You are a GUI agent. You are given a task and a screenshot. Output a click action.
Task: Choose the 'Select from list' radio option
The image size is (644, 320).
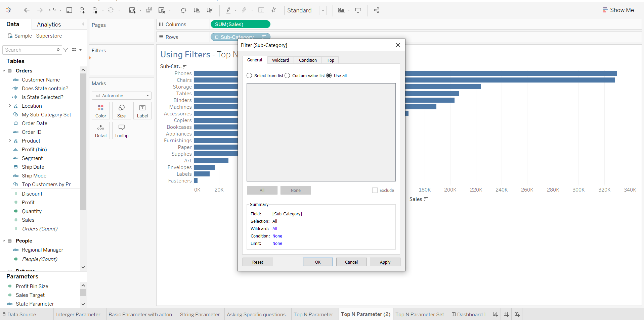[249, 76]
